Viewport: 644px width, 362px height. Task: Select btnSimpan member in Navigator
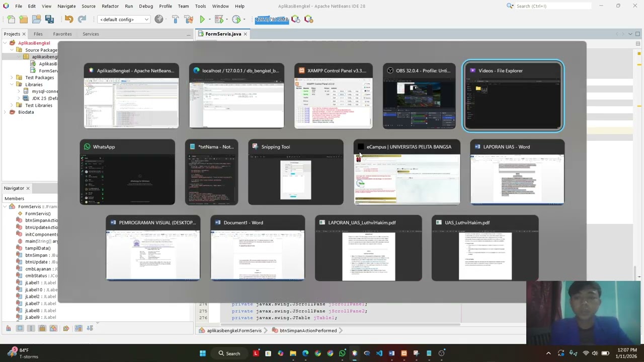pos(37,255)
